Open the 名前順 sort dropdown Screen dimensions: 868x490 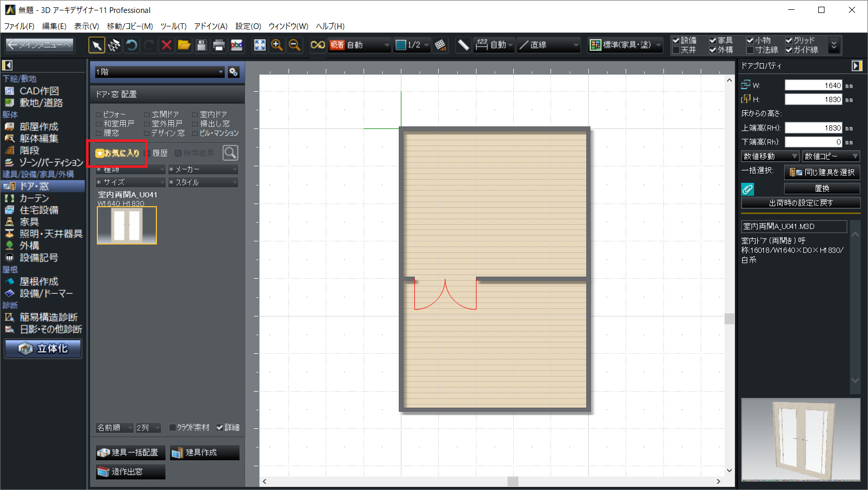[114, 428]
